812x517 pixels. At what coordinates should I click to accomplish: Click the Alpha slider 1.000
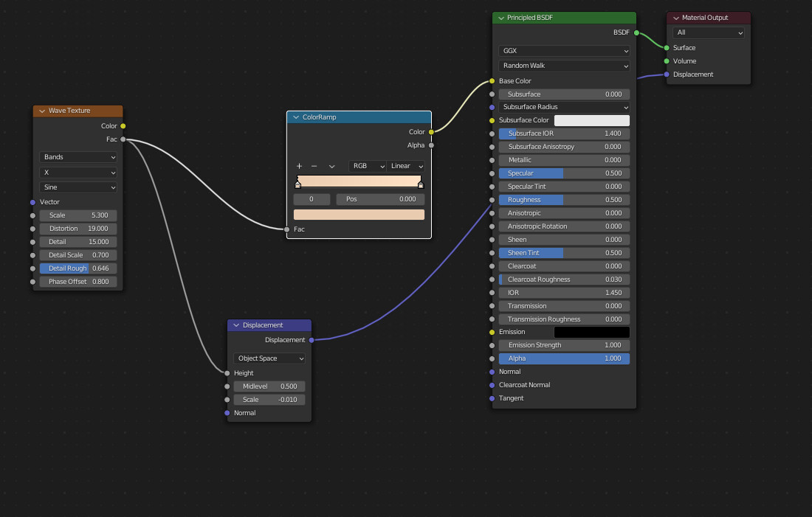(x=564, y=358)
